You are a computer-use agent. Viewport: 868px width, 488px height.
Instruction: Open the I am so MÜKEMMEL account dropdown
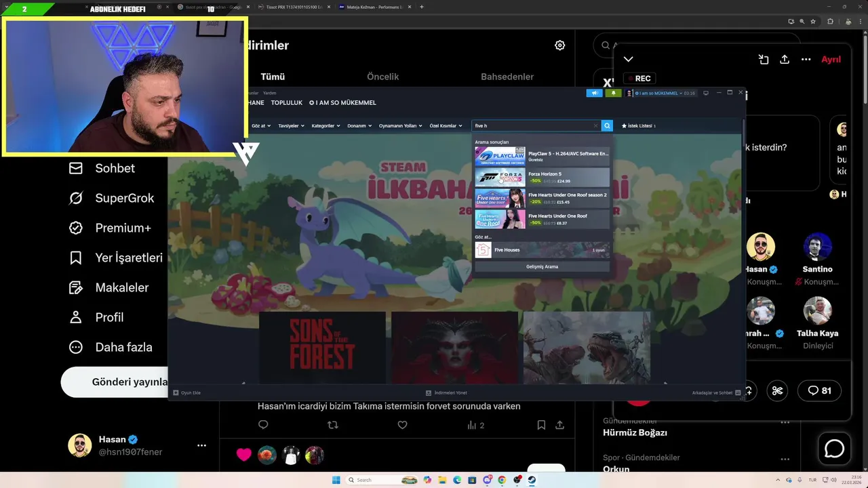click(661, 93)
